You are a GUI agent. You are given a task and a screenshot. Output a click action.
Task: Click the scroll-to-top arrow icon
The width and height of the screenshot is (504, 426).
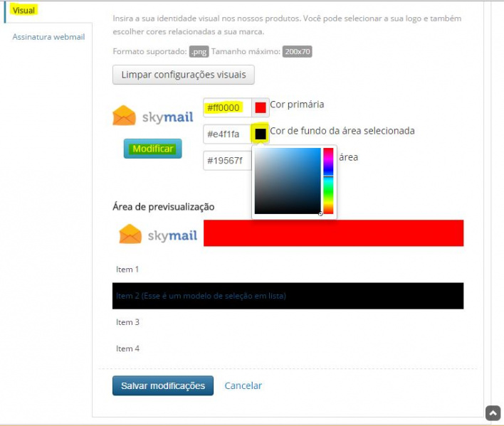pos(493,413)
